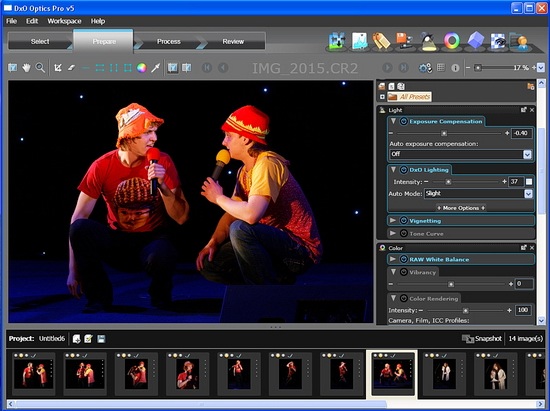Enable the Color Rendering correction
This screenshot has height=411, width=550.
[403, 298]
